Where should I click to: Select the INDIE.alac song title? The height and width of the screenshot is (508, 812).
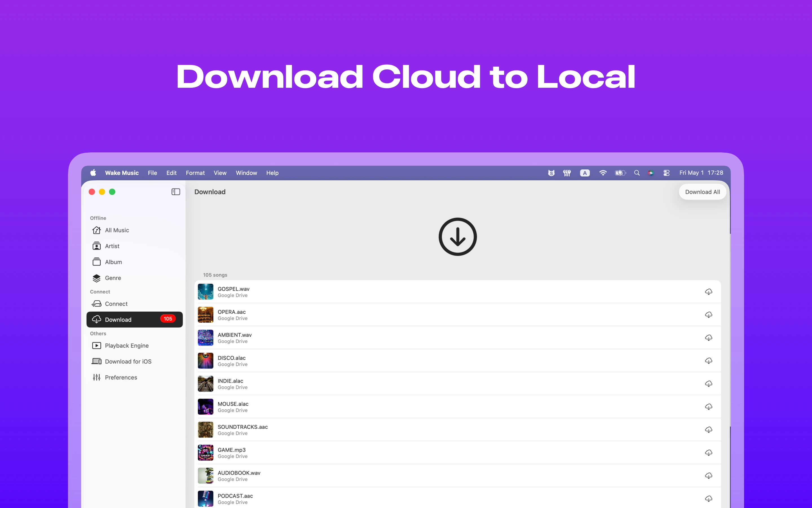click(230, 381)
